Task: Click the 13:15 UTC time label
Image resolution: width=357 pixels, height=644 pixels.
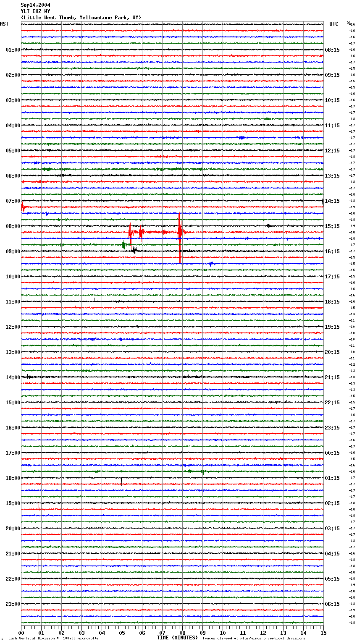Action: point(332,176)
